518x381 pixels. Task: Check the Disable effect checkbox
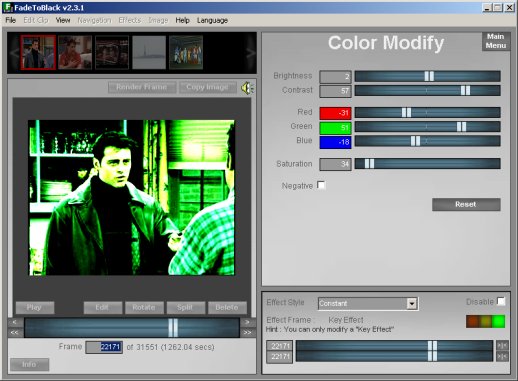tap(501, 301)
